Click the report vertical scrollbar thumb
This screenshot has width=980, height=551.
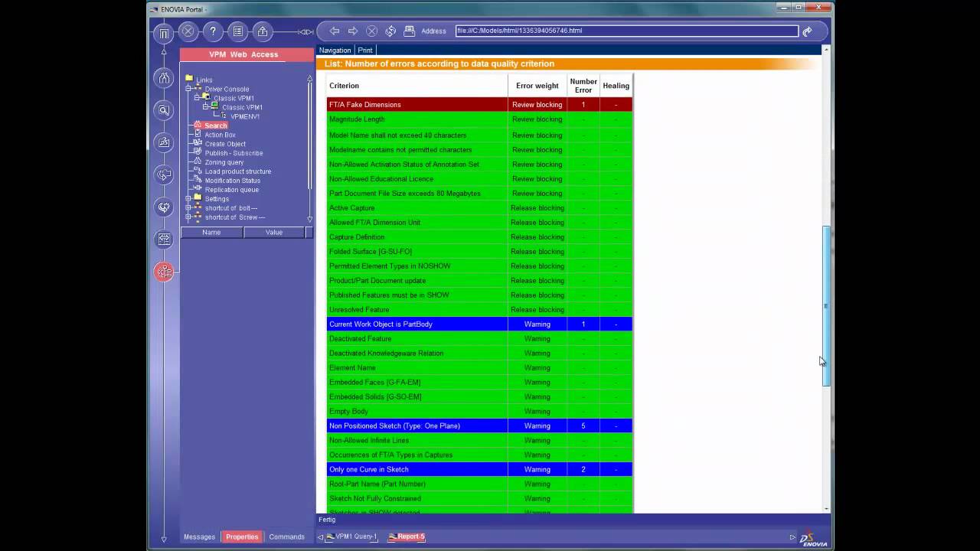(x=825, y=306)
